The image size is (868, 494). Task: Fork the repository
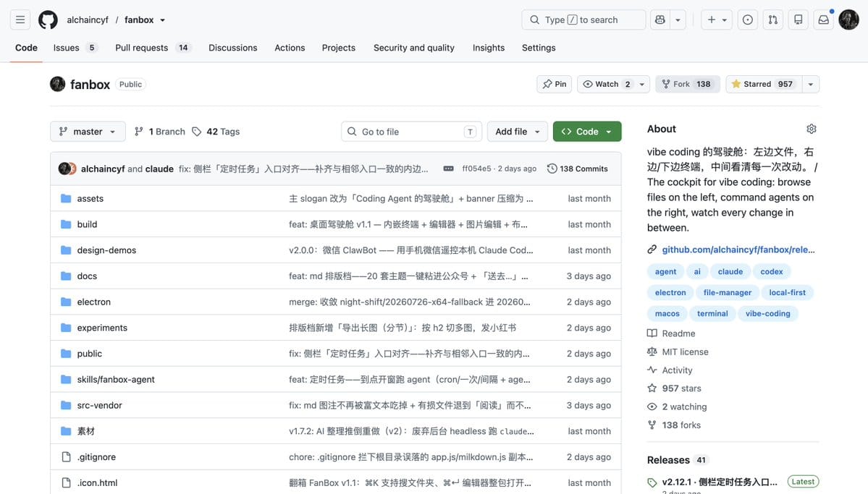click(x=688, y=84)
